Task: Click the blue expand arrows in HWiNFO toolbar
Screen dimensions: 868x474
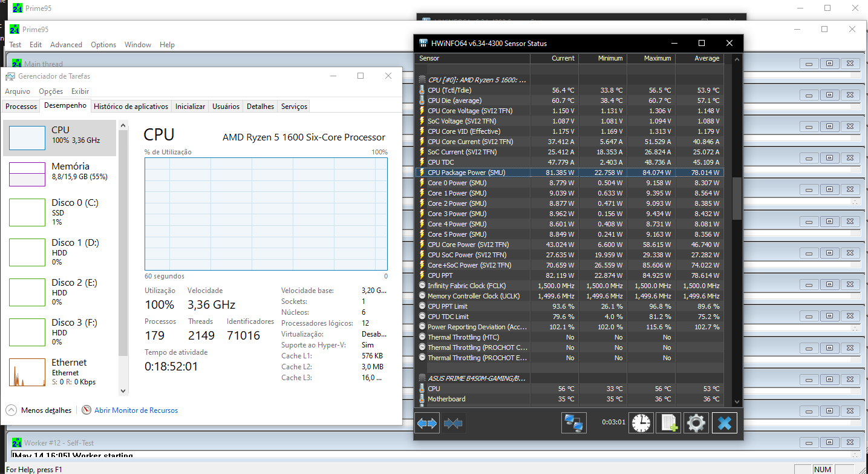Action: (x=427, y=423)
